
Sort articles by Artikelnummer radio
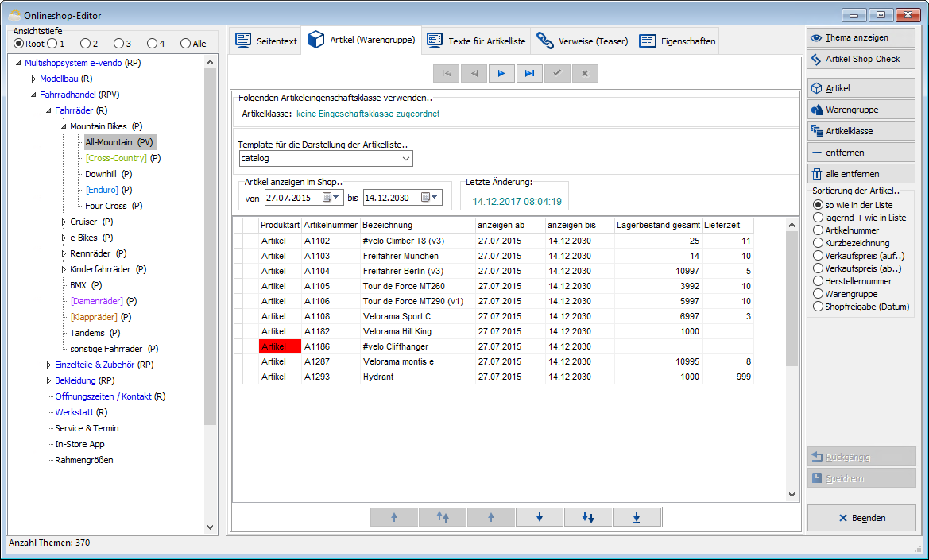[819, 230]
